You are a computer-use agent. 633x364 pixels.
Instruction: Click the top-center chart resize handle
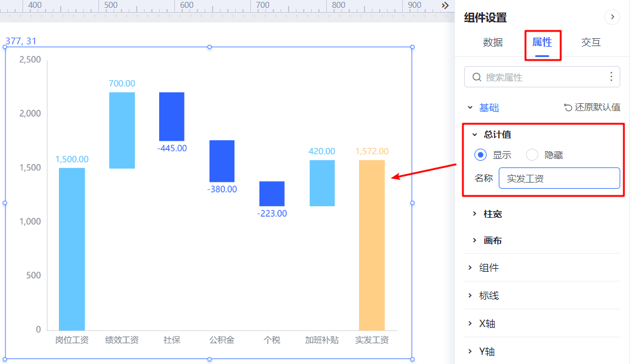click(x=210, y=47)
